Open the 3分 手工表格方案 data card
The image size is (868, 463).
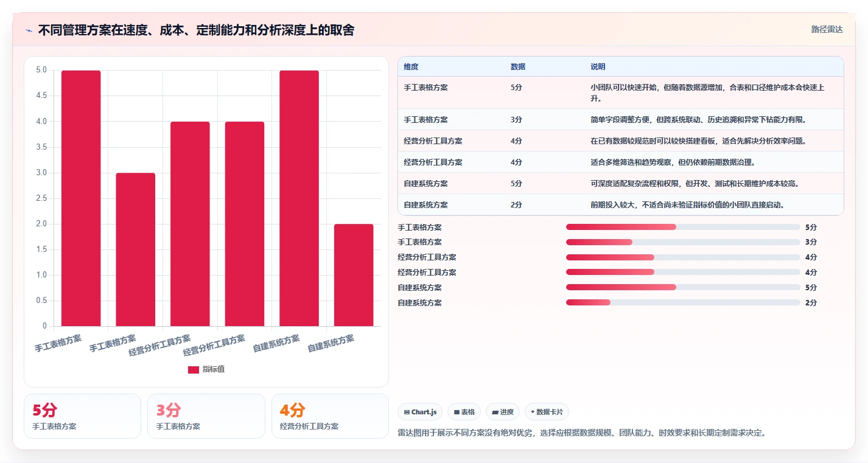206,416
